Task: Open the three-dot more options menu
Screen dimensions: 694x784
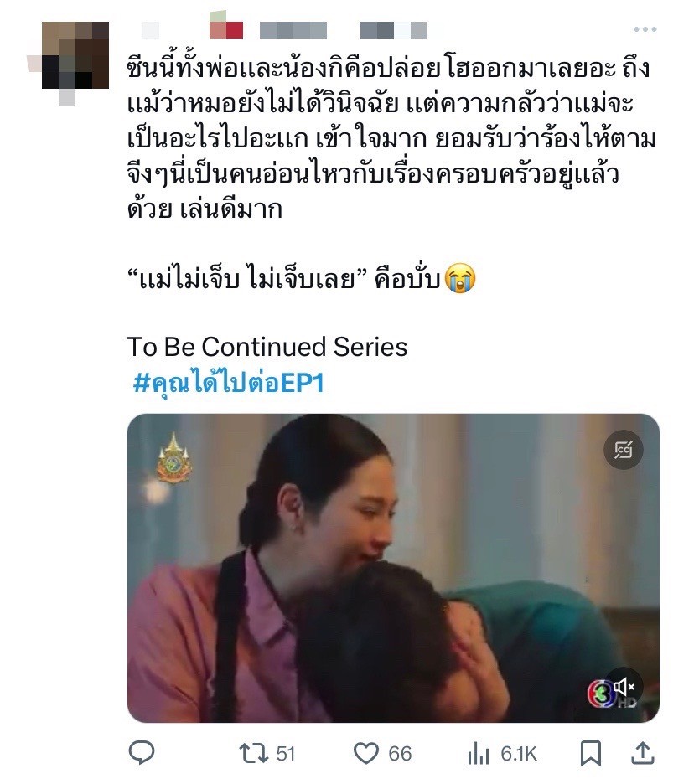Action: tap(645, 29)
